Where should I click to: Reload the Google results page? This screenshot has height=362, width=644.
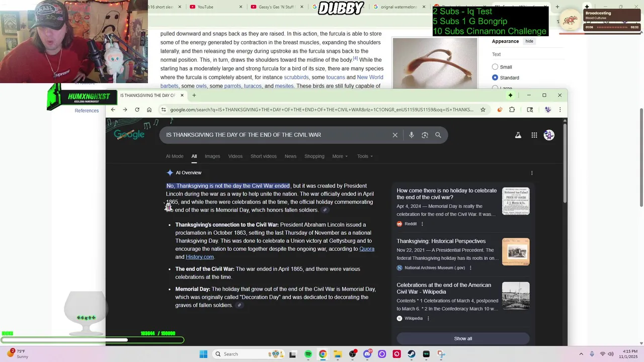(137, 110)
